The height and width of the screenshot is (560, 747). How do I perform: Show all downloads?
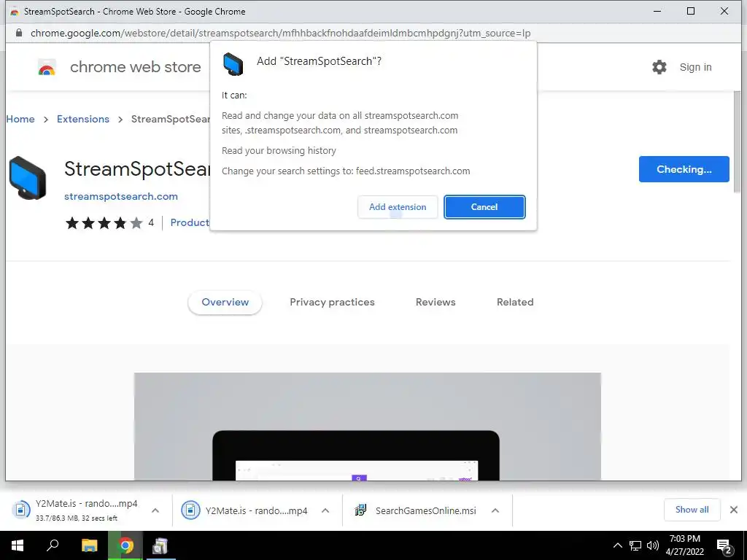pos(692,510)
